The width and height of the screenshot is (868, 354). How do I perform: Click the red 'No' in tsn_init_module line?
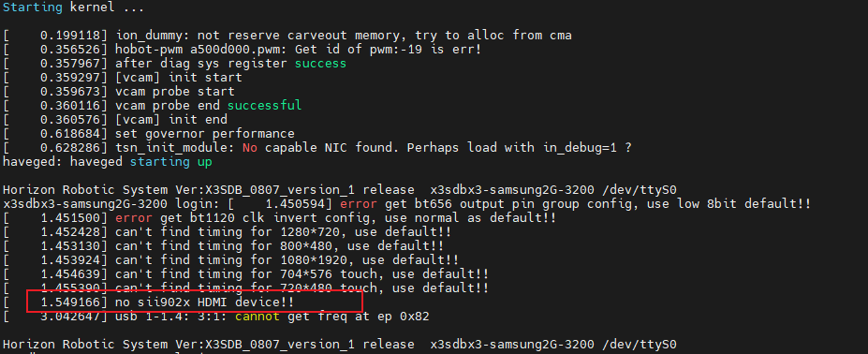point(250,147)
